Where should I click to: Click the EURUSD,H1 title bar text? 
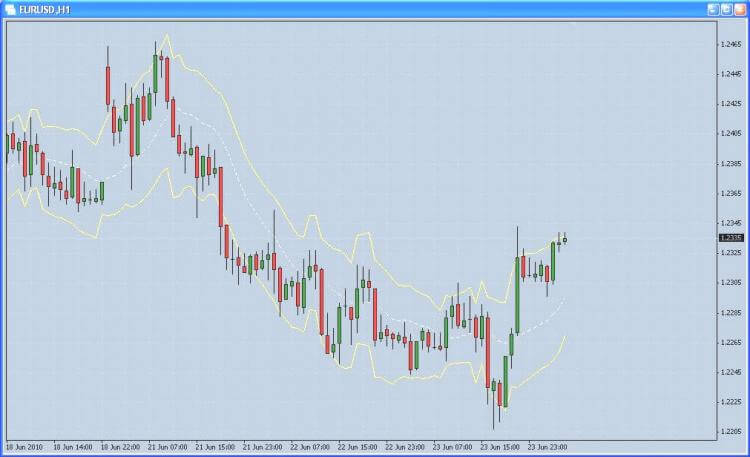pos(44,10)
